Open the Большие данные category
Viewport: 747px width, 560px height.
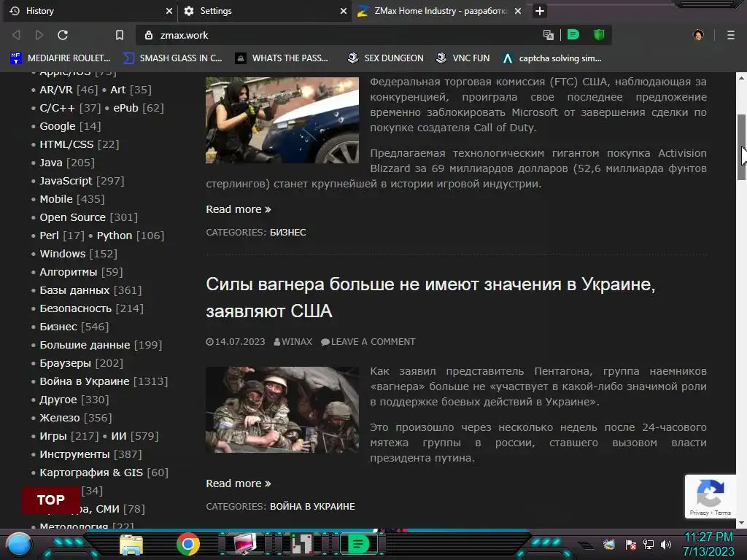pos(85,345)
